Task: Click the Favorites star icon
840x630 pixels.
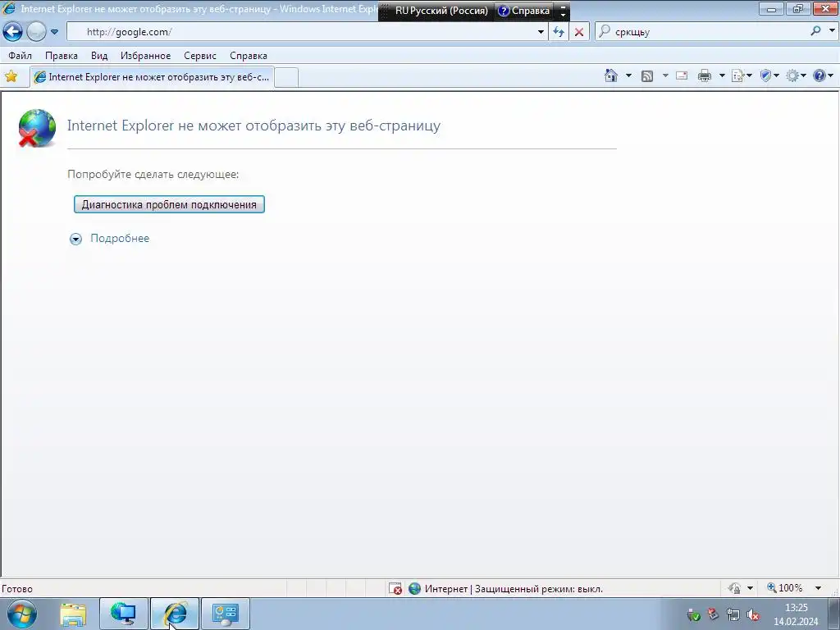Action: tap(11, 76)
